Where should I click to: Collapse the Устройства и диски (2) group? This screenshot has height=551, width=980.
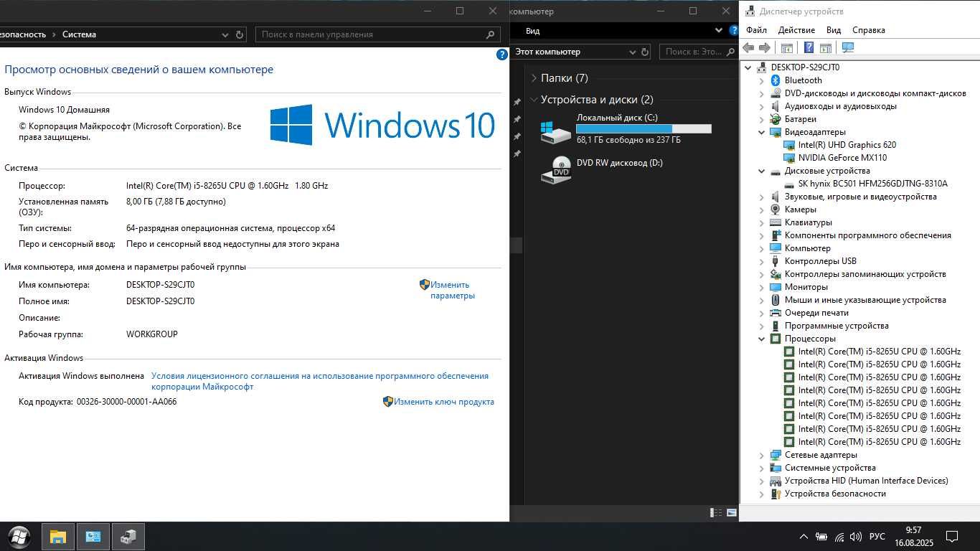click(534, 100)
